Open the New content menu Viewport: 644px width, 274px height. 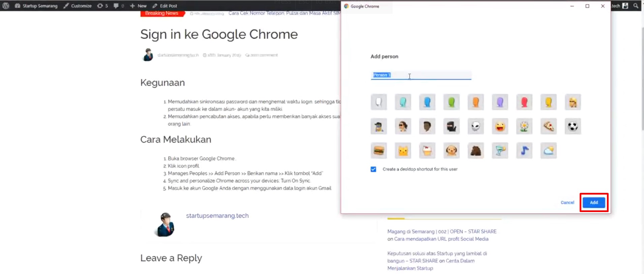(138, 6)
